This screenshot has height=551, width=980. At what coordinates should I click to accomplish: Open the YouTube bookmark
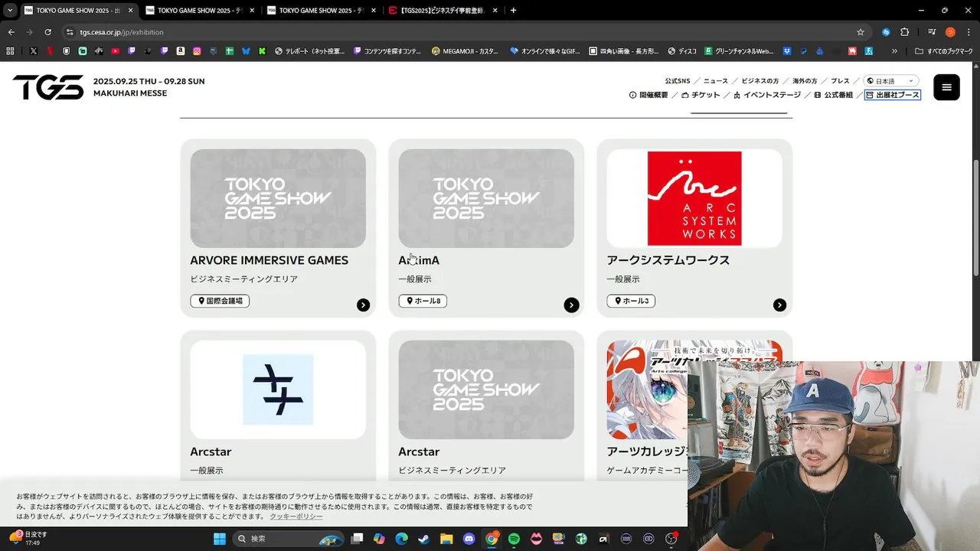point(115,51)
